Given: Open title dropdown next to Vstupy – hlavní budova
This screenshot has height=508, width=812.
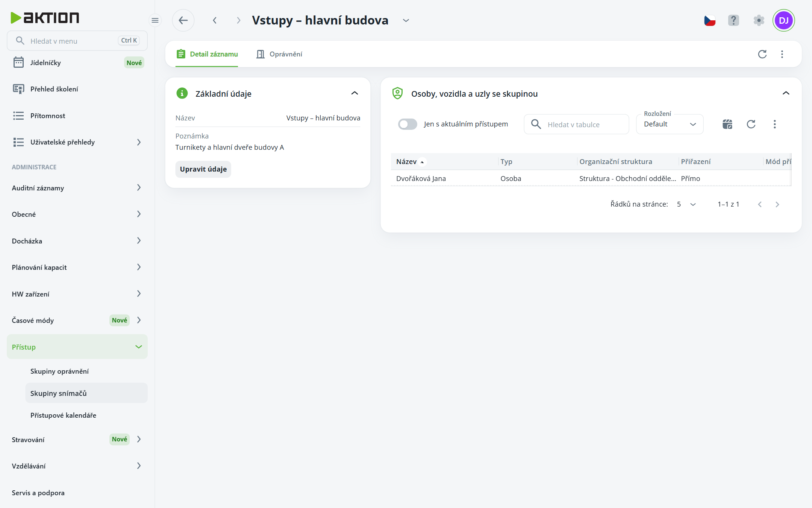Looking at the screenshot, I should click(406, 20).
